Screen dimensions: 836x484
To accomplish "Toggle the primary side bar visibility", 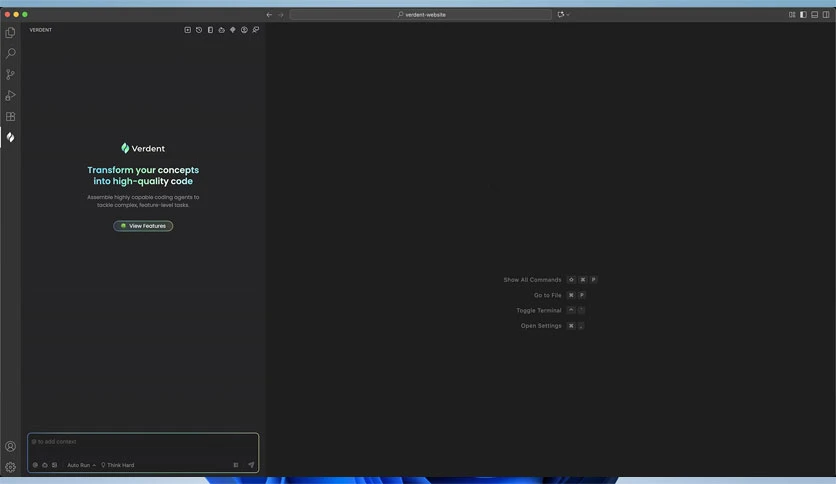I will [x=803, y=15].
